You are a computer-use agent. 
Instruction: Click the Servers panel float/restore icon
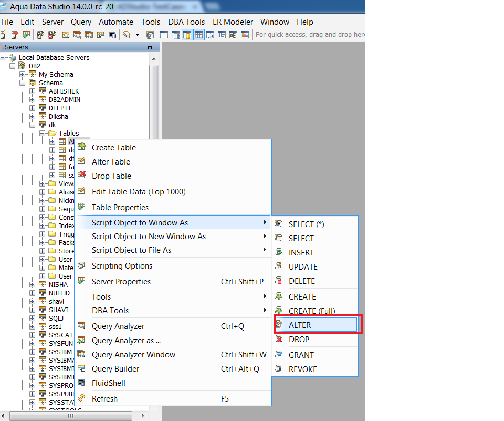coord(151,47)
